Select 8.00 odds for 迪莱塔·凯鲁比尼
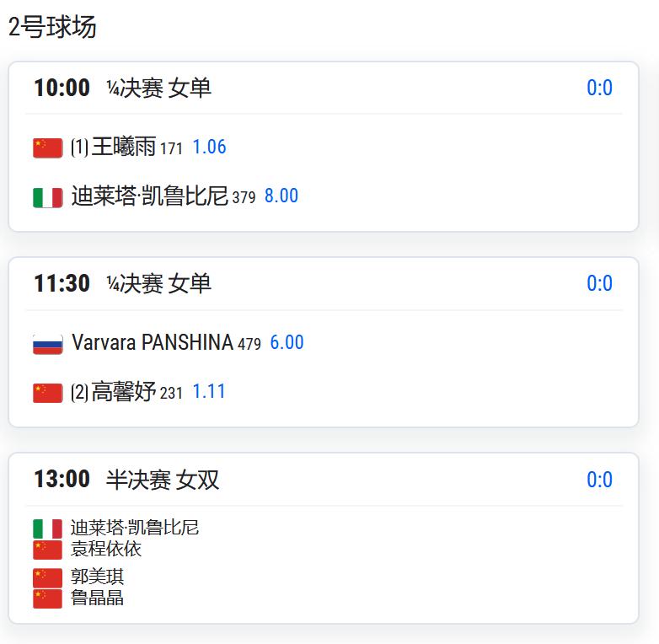Image resolution: width=659 pixels, height=644 pixels. pyautogui.click(x=281, y=196)
